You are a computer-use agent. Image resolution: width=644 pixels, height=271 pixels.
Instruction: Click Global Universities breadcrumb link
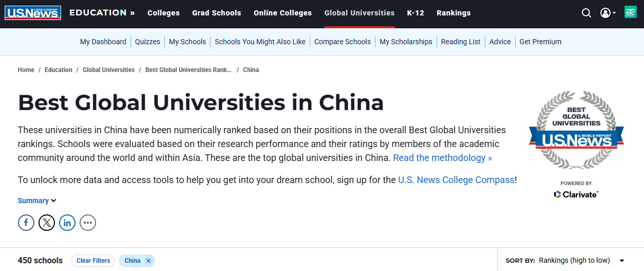(108, 70)
